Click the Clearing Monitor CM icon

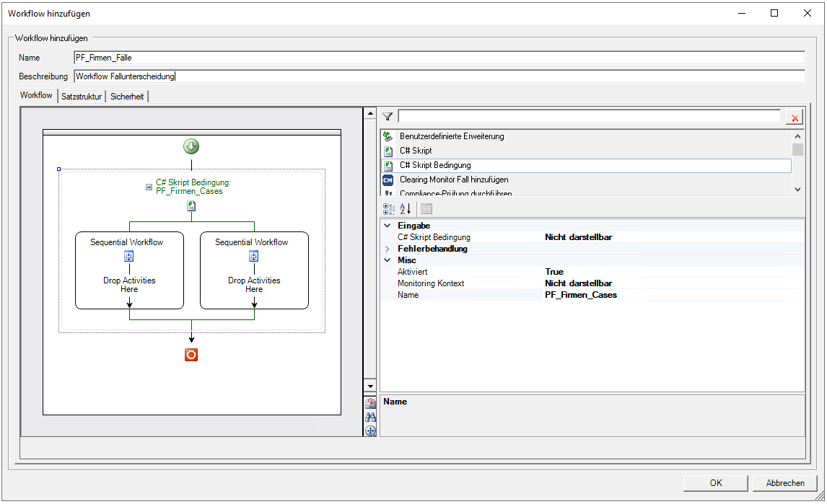coord(388,180)
